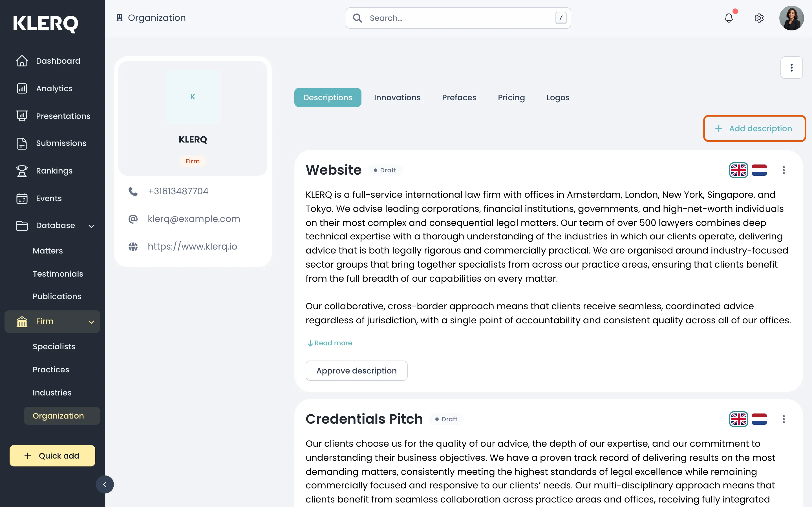Click the Analytics chart icon in sidebar
812x507 pixels.
22,88
